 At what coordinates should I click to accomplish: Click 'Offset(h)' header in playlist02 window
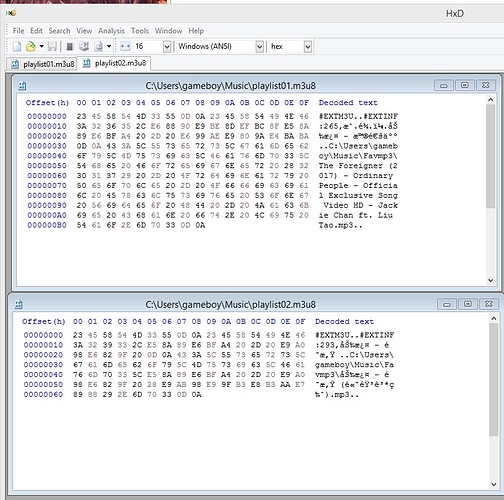point(44,322)
